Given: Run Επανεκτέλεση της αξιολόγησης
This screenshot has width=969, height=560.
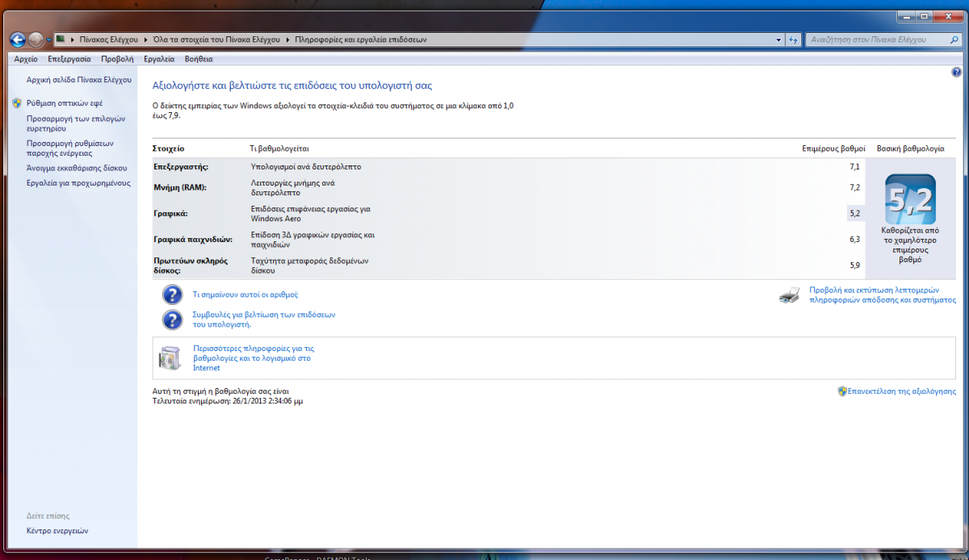Looking at the screenshot, I should [901, 391].
